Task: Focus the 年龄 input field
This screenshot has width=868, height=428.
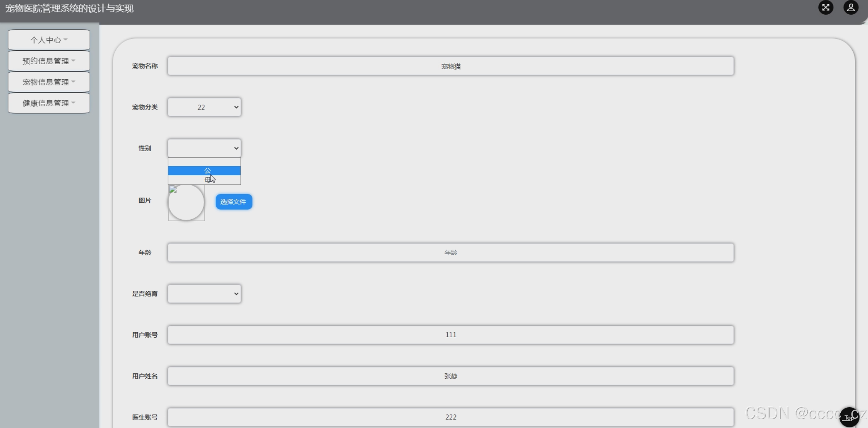Action: click(450, 253)
